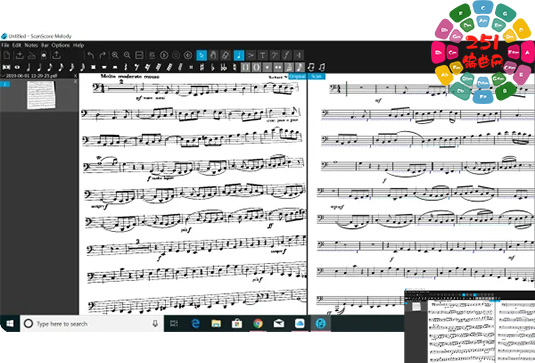535x363 pixels.
Task: Open the File menu
Action: 5,45
